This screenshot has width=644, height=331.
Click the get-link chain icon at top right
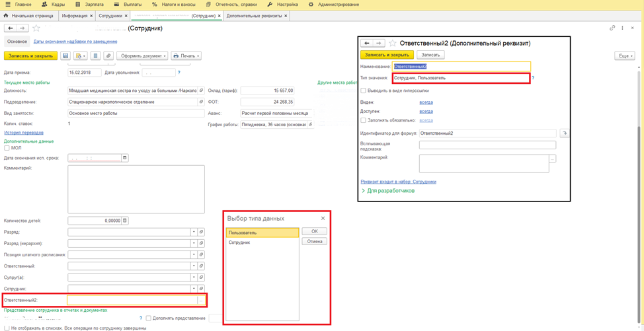pyautogui.click(x=612, y=28)
